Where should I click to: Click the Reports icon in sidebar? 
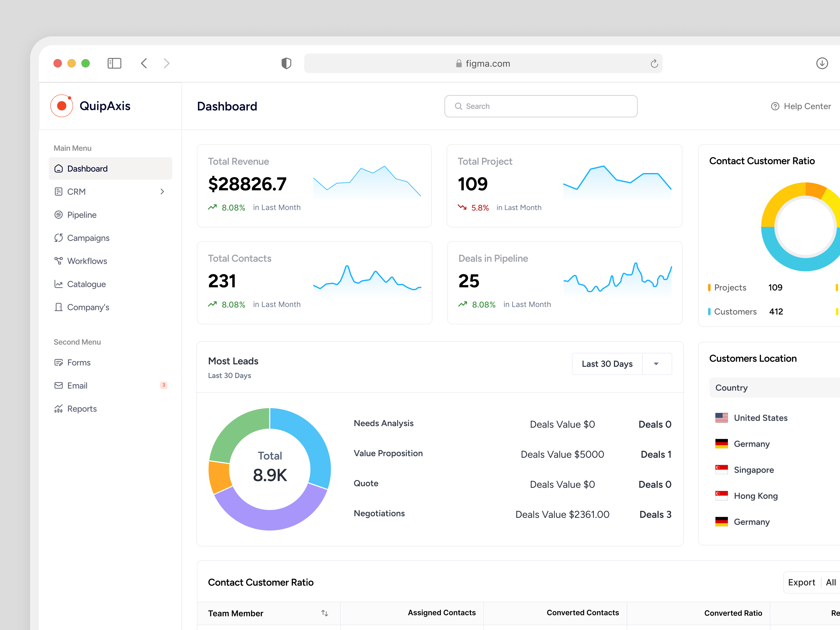[x=59, y=409]
